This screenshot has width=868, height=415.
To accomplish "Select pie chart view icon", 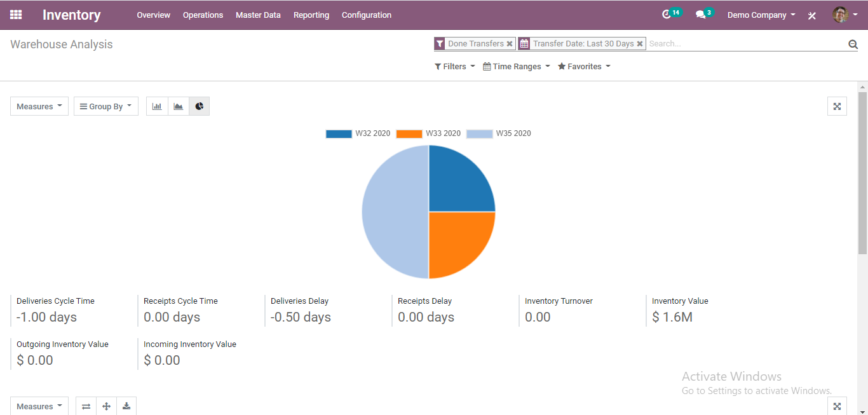I will (x=200, y=106).
